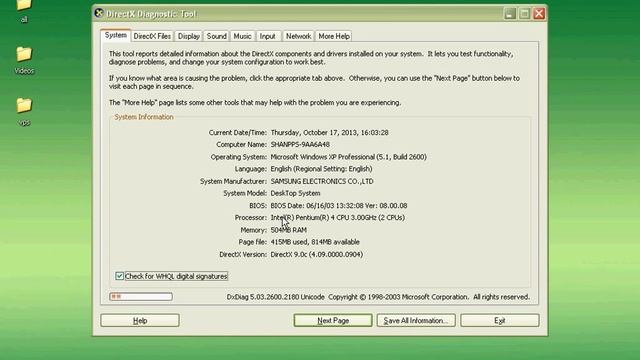Click the loading progress bar
The height and width of the screenshot is (360, 640).
click(x=141, y=296)
